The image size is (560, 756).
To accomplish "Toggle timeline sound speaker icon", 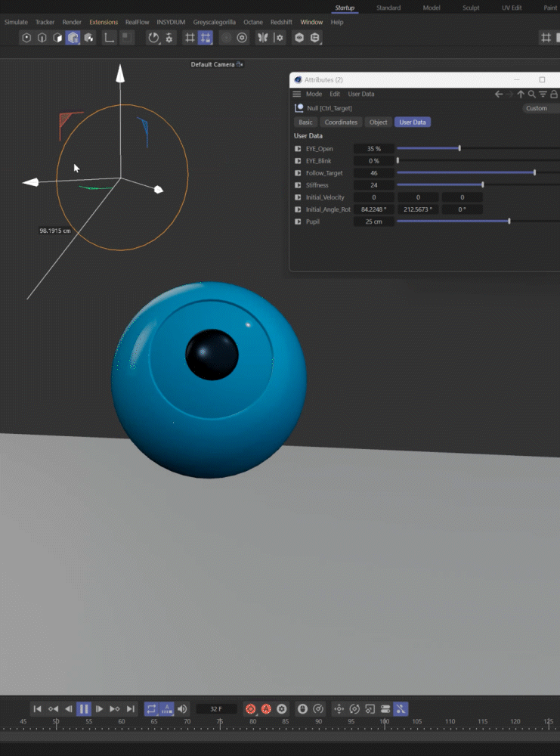I will tap(182, 709).
